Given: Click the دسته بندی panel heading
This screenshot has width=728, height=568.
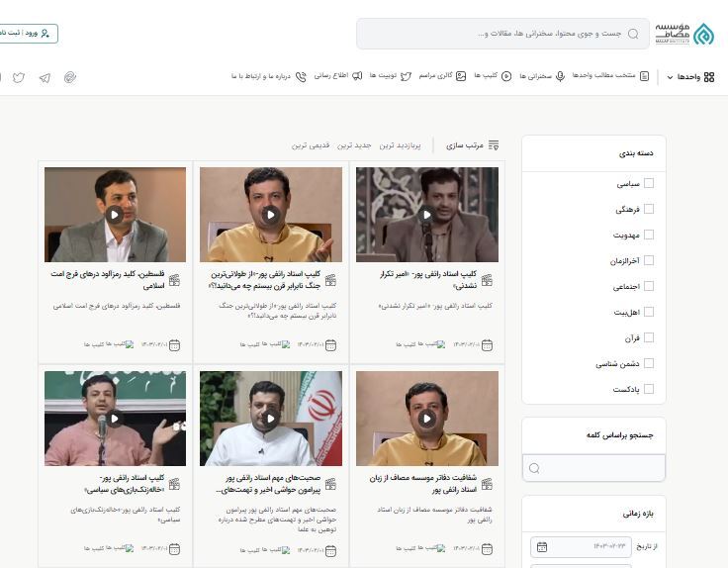Looking at the screenshot, I should coord(636,153).
